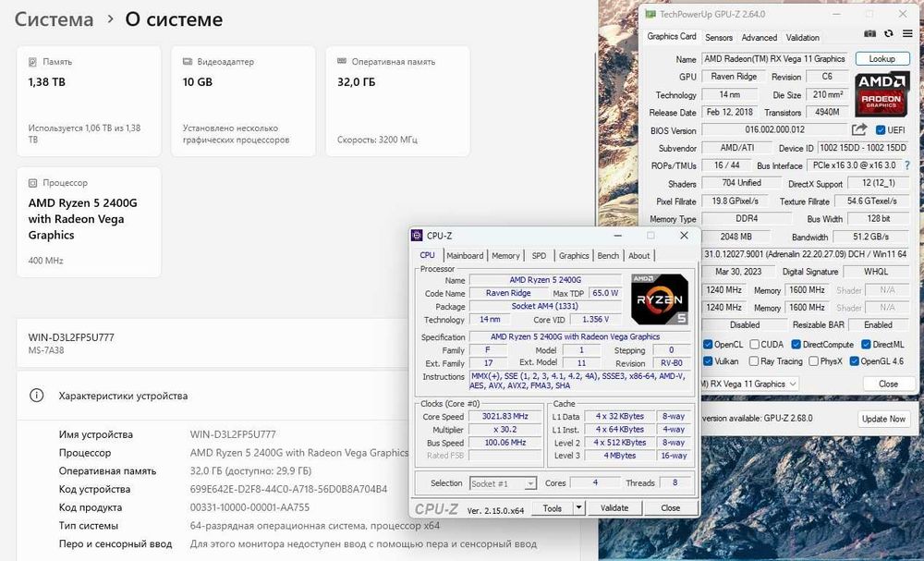Image resolution: width=924 pixels, height=561 pixels.
Task: Click GPU-Z refresh icon
Action: click(x=889, y=34)
